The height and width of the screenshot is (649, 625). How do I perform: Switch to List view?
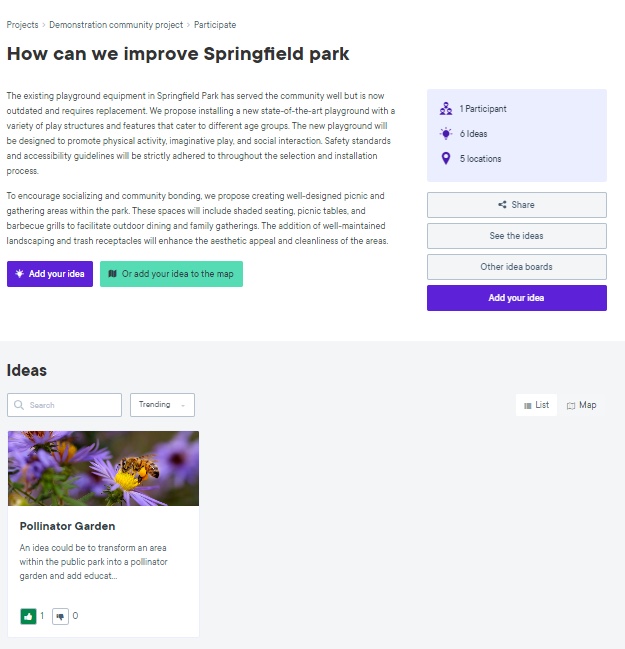536,405
